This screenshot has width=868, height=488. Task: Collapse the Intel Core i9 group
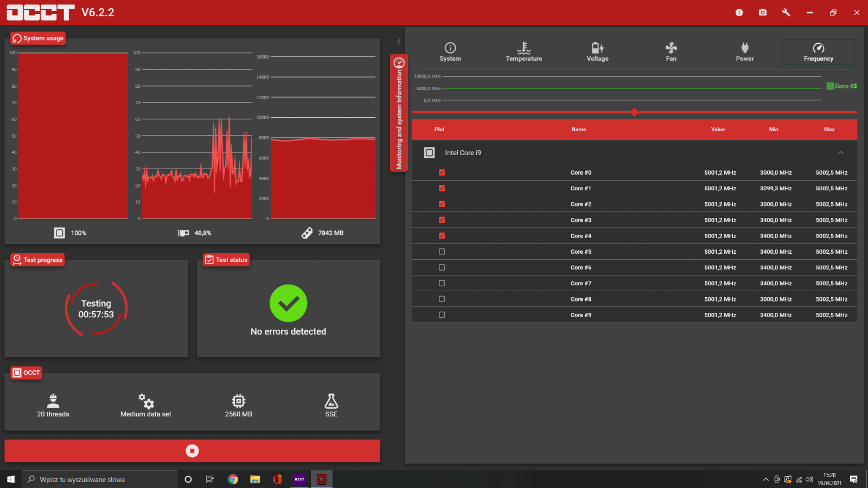[841, 153]
